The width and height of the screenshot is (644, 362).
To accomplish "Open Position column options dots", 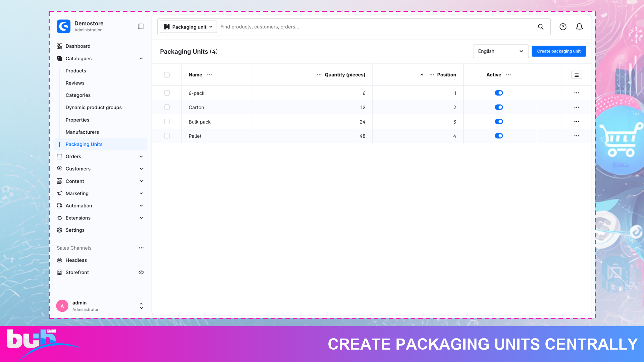I will tap(432, 75).
